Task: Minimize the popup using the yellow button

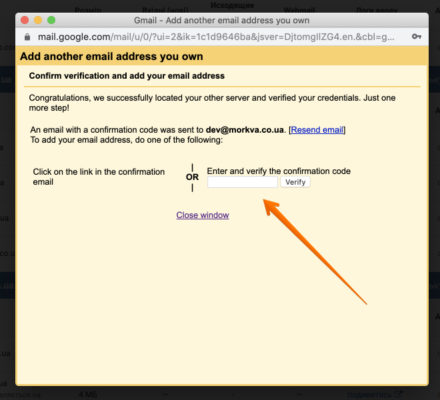Action: click(38, 20)
